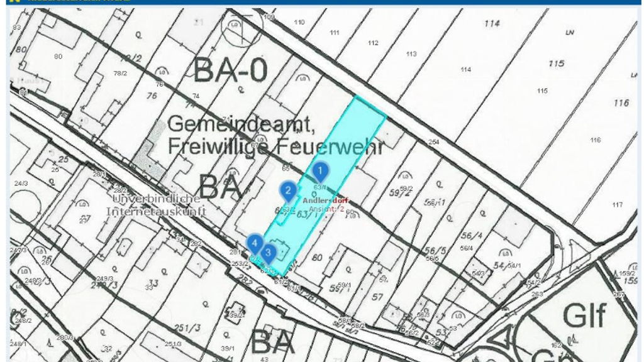This screenshot has width=644, height=362.
Task: Click the red Andlersdorf label
Action: (325, 201)
